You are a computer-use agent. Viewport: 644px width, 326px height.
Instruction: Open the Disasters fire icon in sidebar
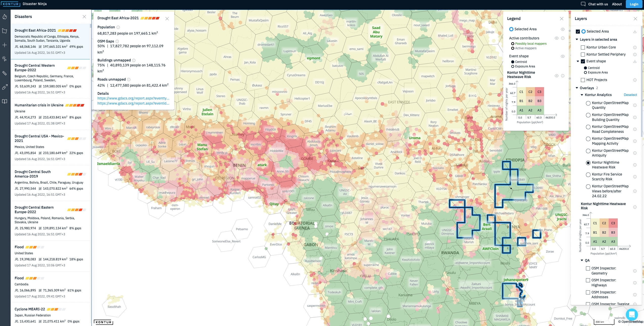pos(5,17)
